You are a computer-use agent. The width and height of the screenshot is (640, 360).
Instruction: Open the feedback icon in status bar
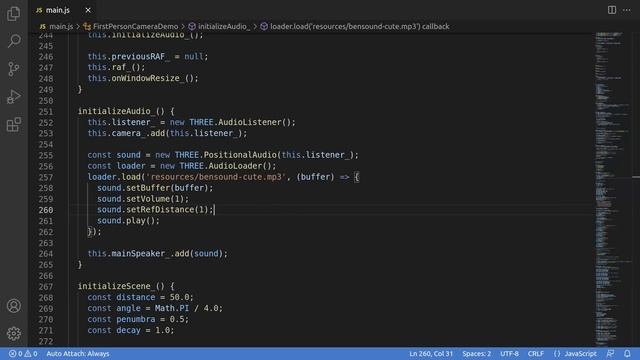610,353
